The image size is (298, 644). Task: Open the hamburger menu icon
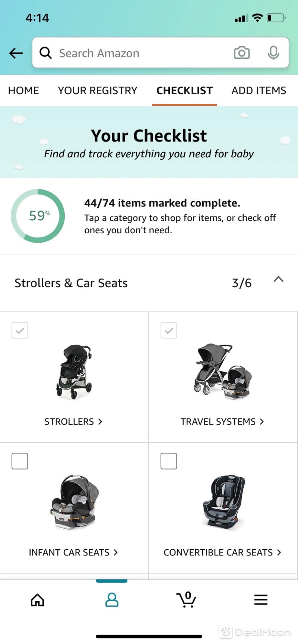click(261, 600)
